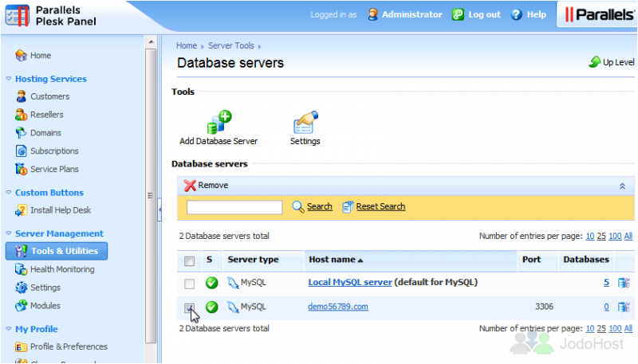Viewport: 638px width, 364px height.
Task: Click the Health Monitoring icon
Action: coord(22,269)
